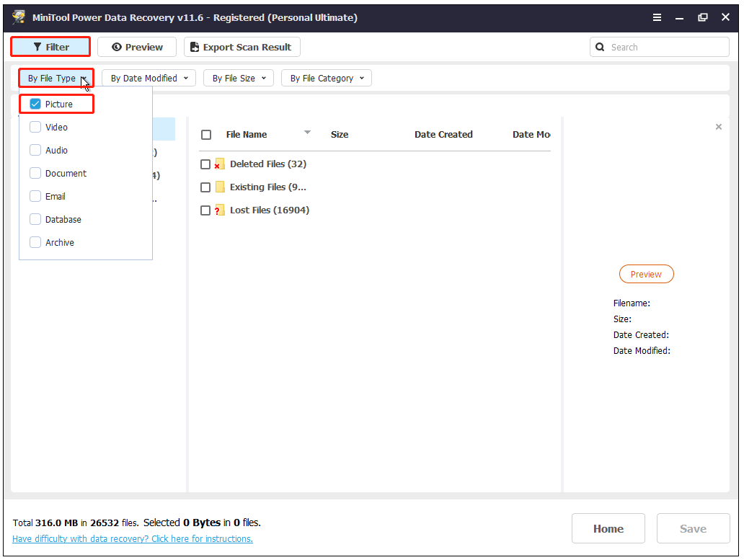Viewport: 744px width, 560px height.
Task: Open the data recovery instructions link
Action: [x=133, y=538]
